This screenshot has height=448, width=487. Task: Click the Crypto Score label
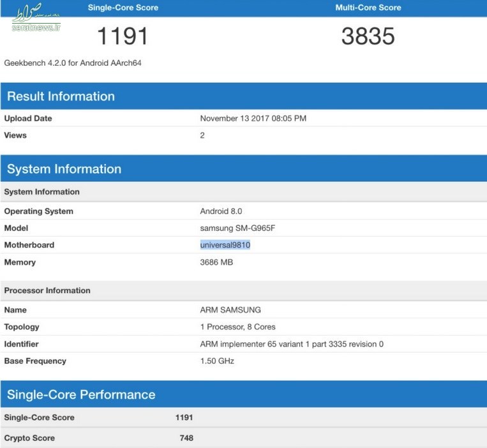[29, 438]
